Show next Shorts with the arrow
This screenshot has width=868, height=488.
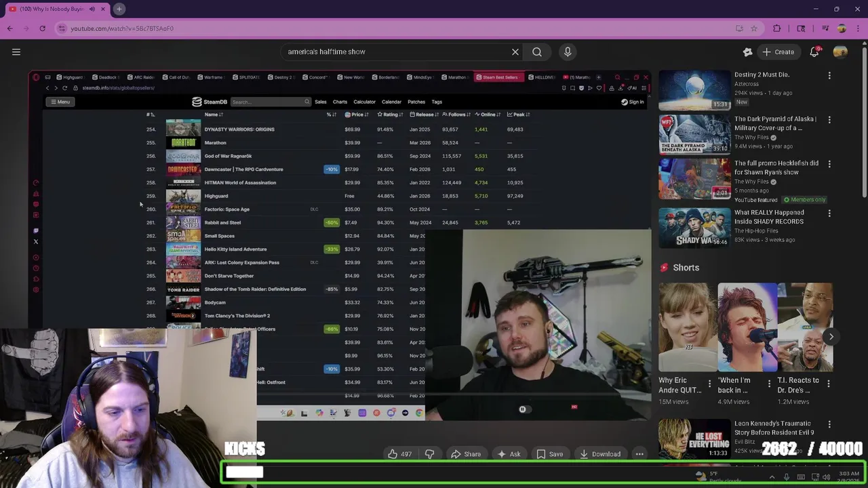tap(831, 336)
